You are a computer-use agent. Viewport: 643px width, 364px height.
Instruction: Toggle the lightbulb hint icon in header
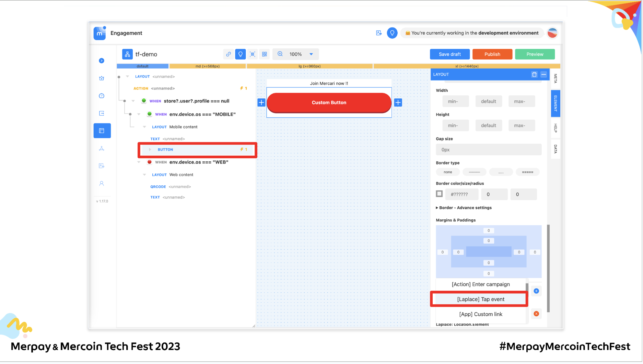pos(392,33)
